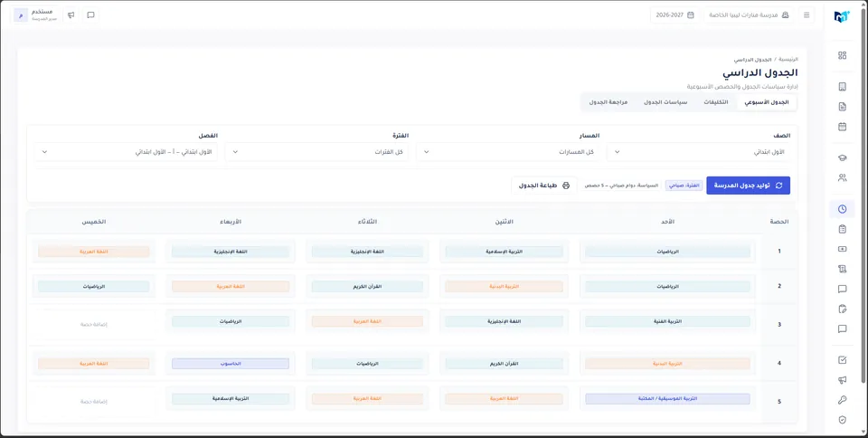Viewport: 868px width, 438px height.
Task: Click اللغة العربية cell in Thursday period 1
Action: click(x=93, y=252)
